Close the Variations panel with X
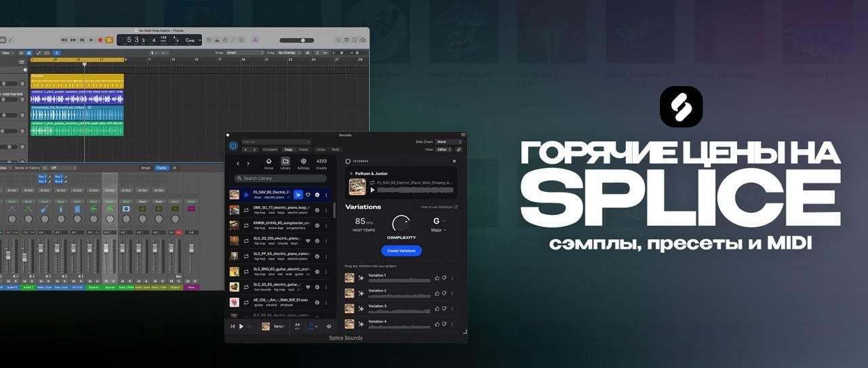Screen dimensions: 868x368 click(x=454, y=161)
